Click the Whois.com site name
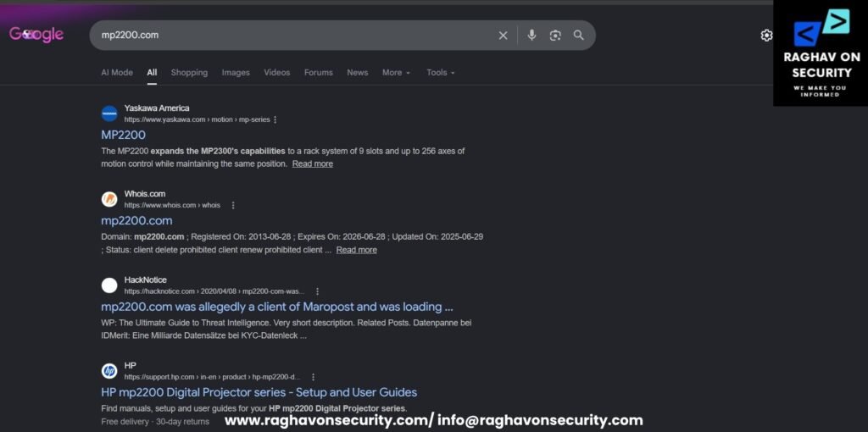The width and height of the screenshot is (868, 432). click(x=144, y=194)
